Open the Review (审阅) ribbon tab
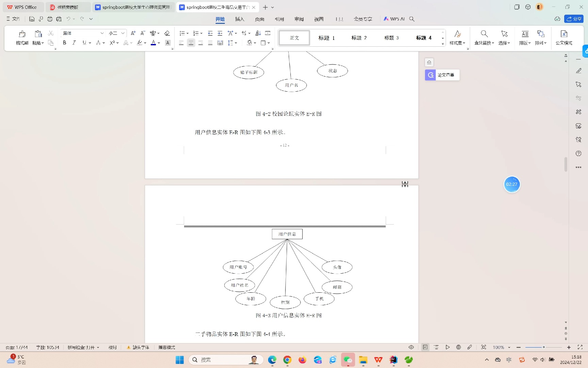This screenshot has height=368, width=588. click(299, 19)
